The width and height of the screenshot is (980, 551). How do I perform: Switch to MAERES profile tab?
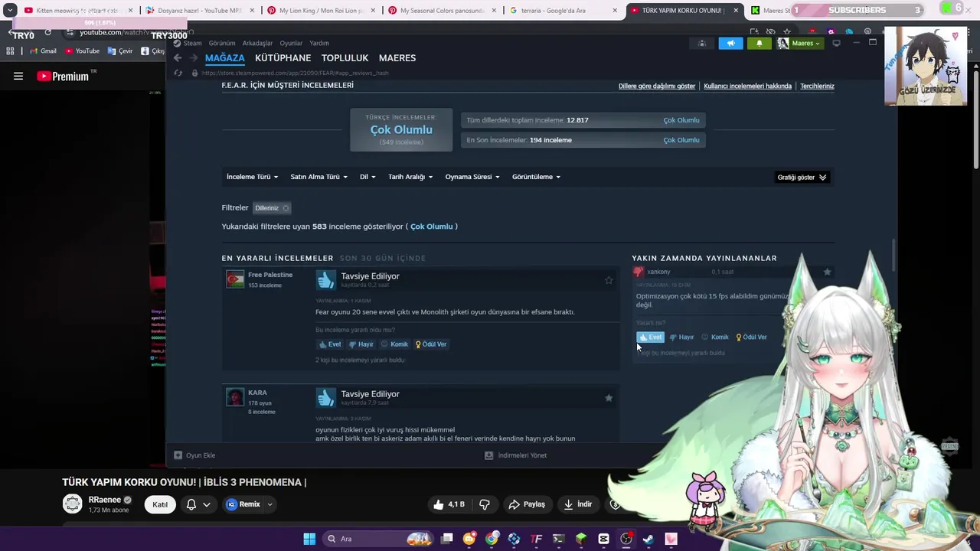397,58
